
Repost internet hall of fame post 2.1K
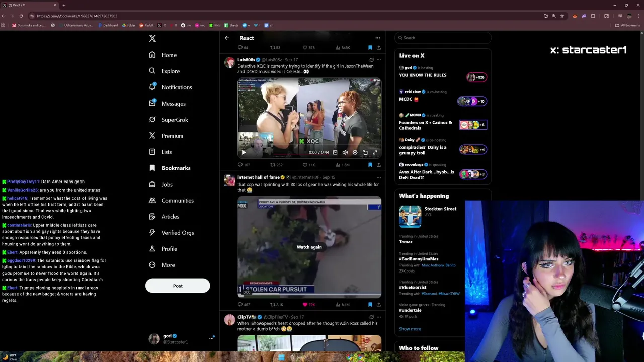[277, 304]
